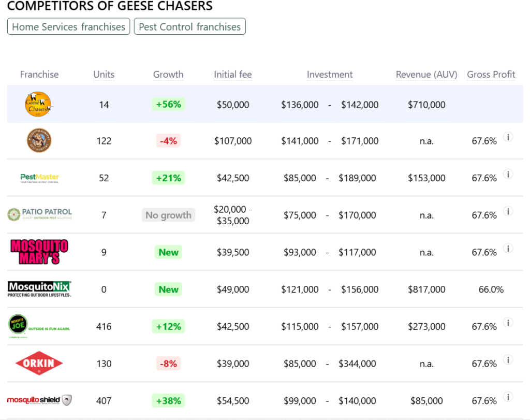Click the Growth column header

pyautogui.click(x=168, y=75)
